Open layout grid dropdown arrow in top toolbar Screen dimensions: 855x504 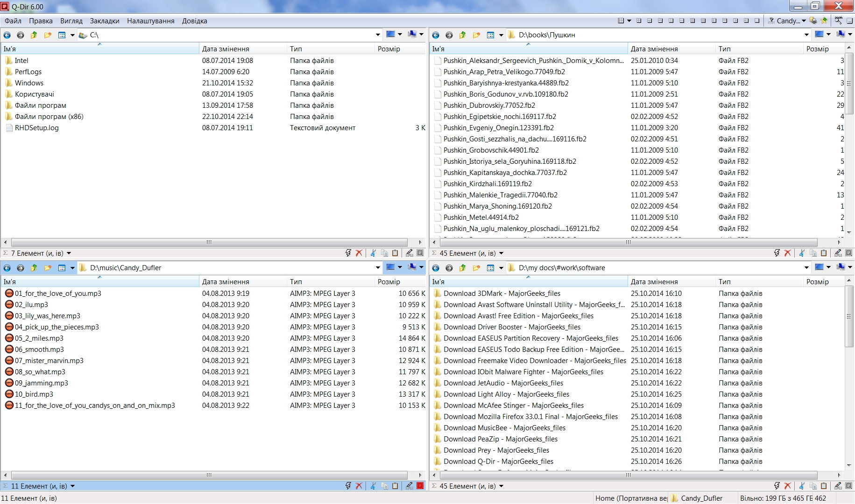629,21
